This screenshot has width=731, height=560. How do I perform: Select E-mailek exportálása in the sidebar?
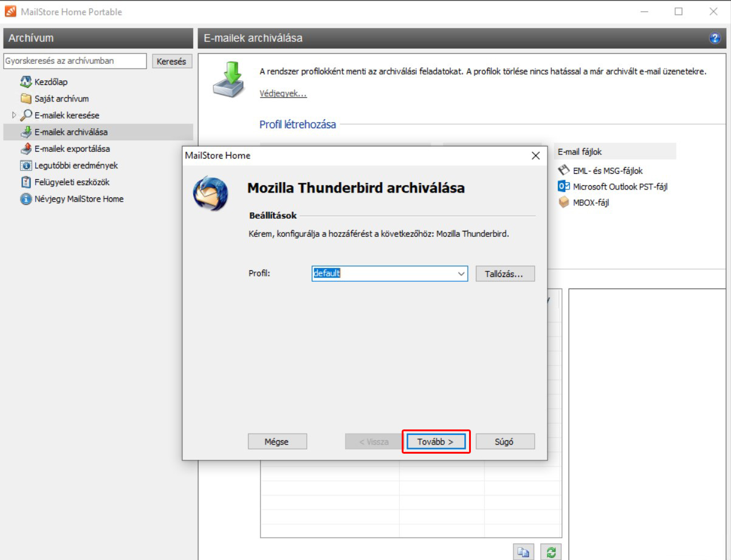coord(72,149)
